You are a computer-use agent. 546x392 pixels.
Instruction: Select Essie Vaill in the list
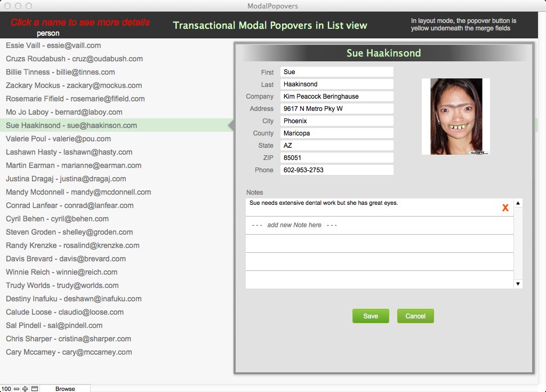point(53,46)
